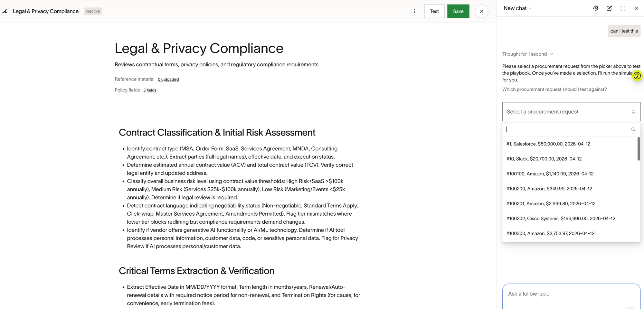The height and width of the screenshot is (309, 644).
Task: Open chat settings gear icon
Action: click(x=596, y=8)
